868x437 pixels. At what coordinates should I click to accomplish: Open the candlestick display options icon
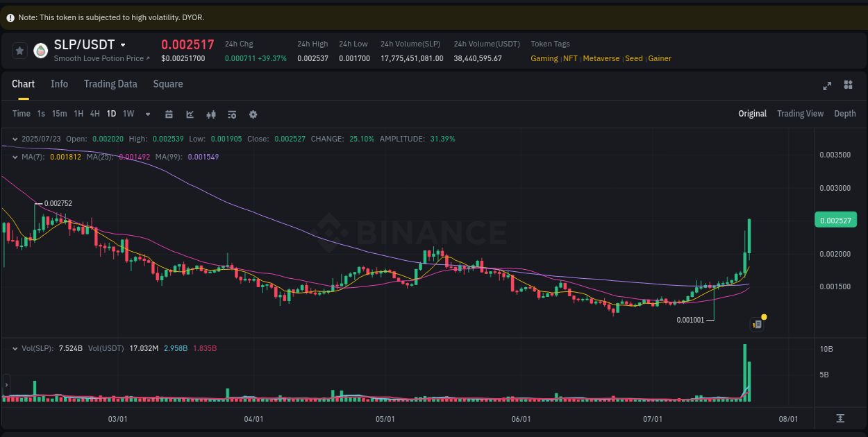pyautogui.click(x=211, y=114)
